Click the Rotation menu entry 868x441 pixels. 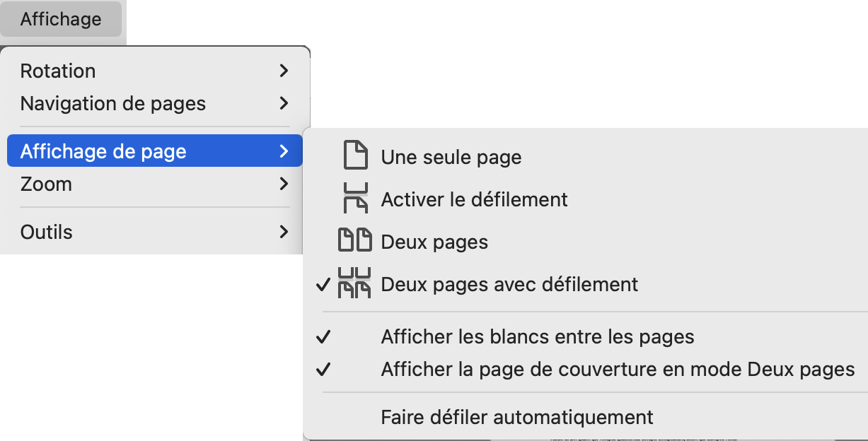[58, 71]
